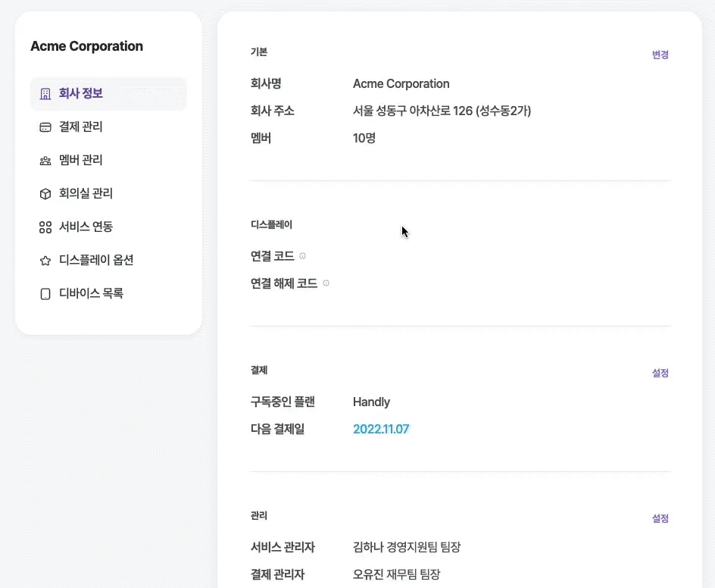The width and height of the screenshot is (715, 588).
Task: Click the credit card icon for 결제 관리
Action: coord(45,127)
